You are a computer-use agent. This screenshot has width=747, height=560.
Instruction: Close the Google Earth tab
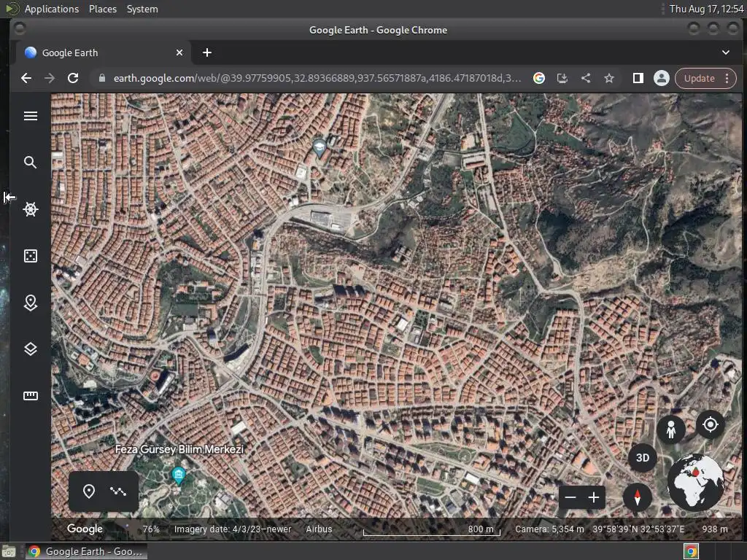click(x=179, y=52)
